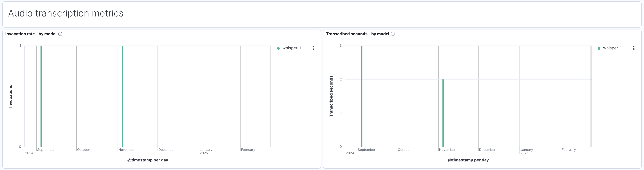Click whisper-1 color dot in Transcribed seconds legend
Viewport: 644px width, 170px height.
(599, 48)
